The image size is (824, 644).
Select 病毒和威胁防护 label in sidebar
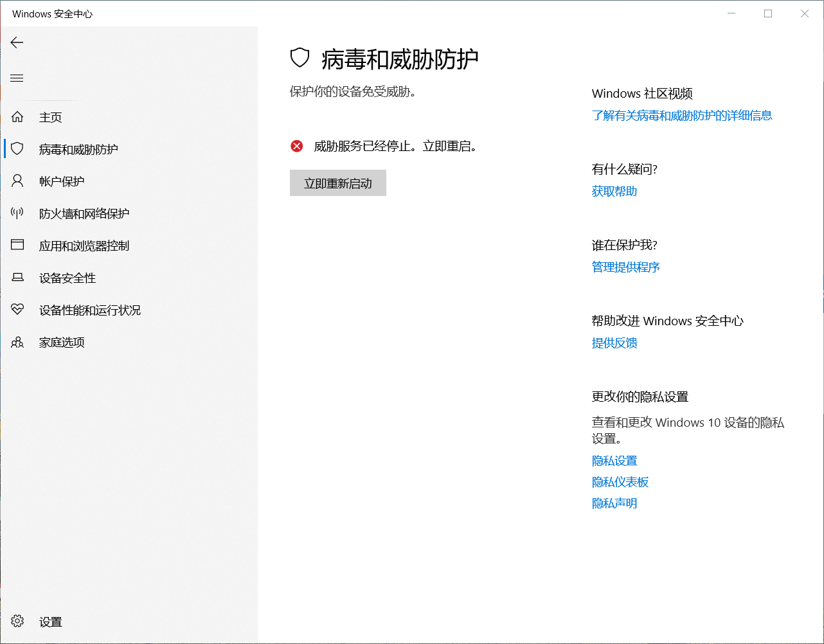tap(78, 150)
